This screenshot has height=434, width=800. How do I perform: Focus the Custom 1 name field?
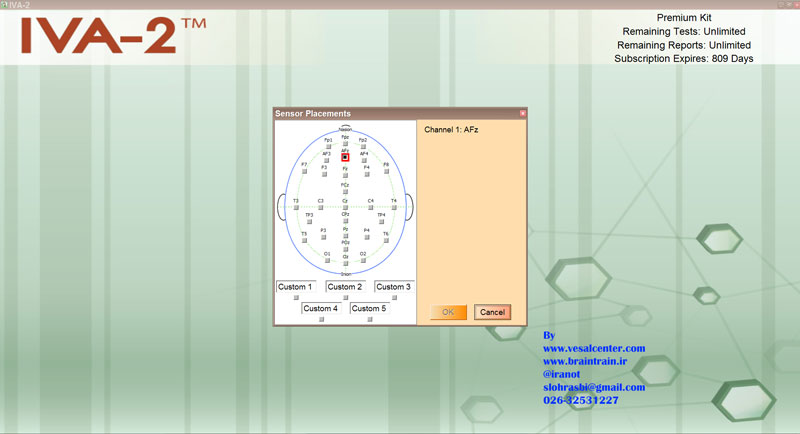(296, 287)
